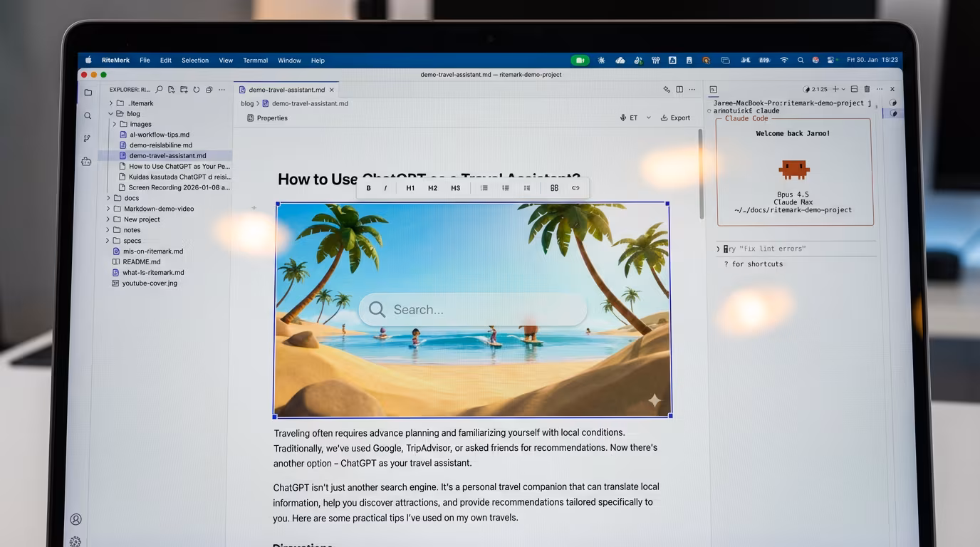Insert link using the chain icon
The width and height of the screenshot is (980, 547).
click(x=575, y=189)
